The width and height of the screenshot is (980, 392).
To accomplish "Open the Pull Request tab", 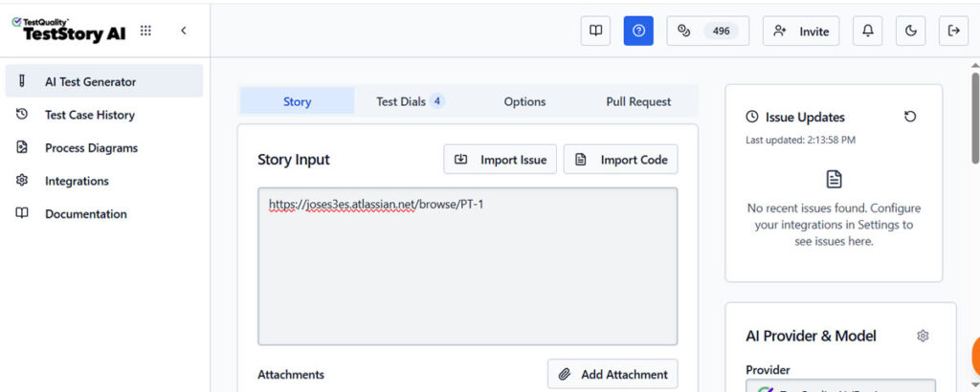I will pyautogui.click(x=638, y=101).
